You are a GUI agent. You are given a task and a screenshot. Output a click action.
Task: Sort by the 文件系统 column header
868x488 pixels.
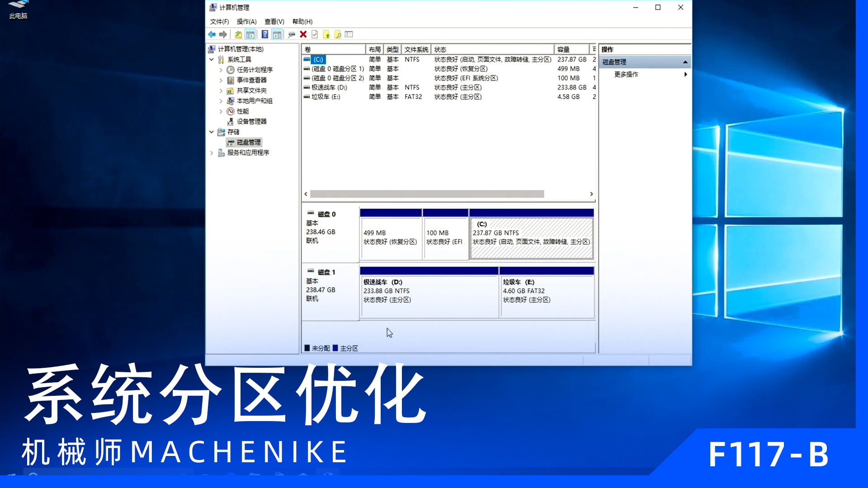click(x=416, y=49)
